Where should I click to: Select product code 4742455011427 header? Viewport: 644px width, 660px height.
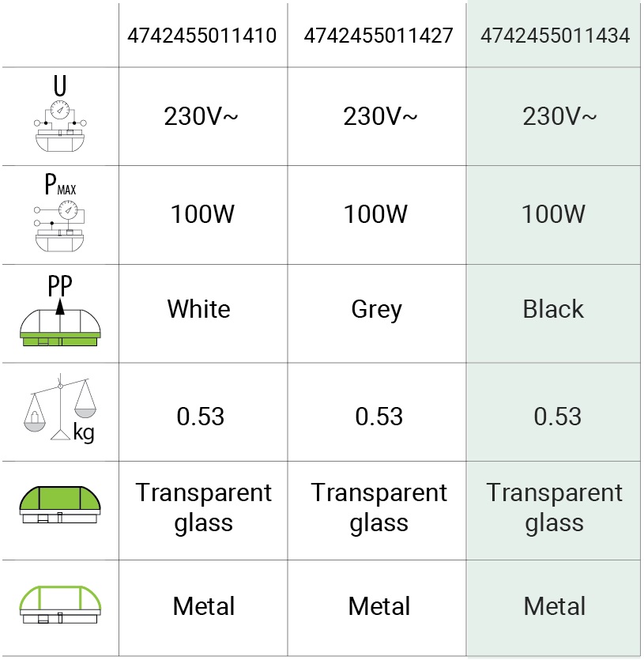click(x=378, y=36)
